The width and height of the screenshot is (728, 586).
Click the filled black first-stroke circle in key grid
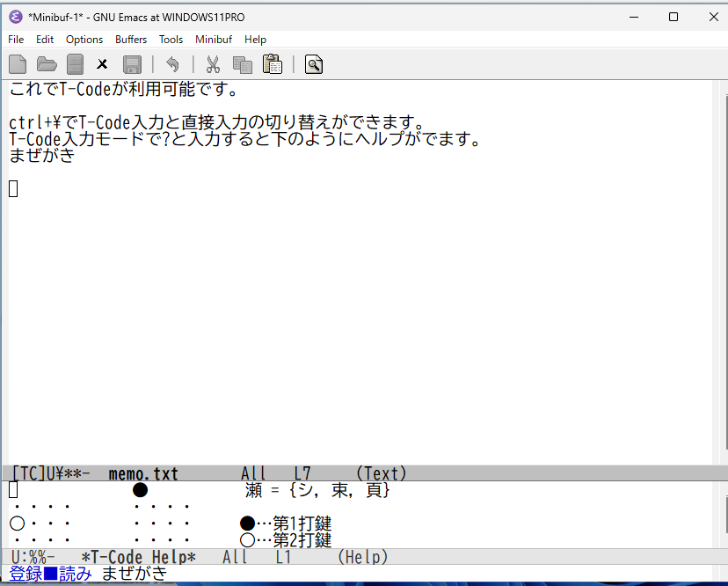pos(140,490)
